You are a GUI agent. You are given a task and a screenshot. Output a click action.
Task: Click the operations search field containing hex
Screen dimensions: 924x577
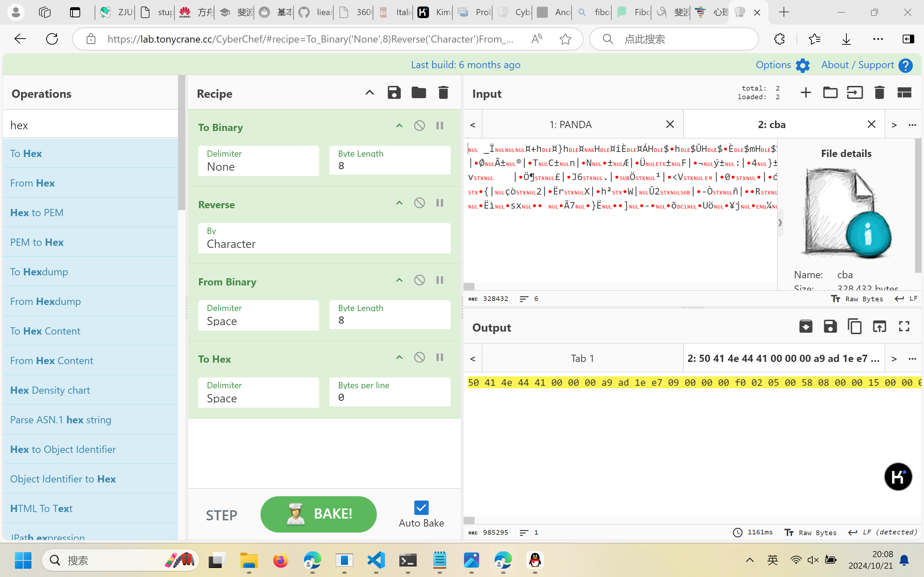(x=90, y=125)
